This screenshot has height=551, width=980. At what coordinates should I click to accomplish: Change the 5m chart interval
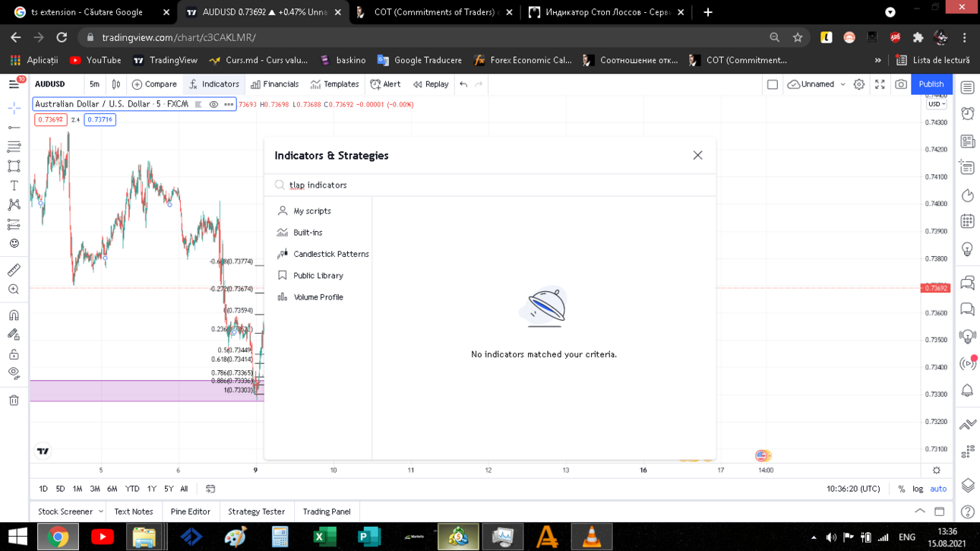pos(94,84)
